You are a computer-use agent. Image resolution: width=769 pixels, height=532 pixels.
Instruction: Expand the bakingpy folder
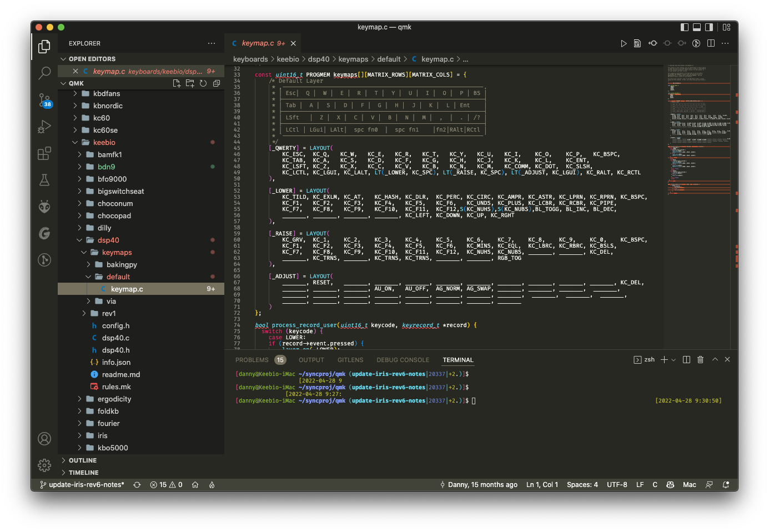coord(122,264)
